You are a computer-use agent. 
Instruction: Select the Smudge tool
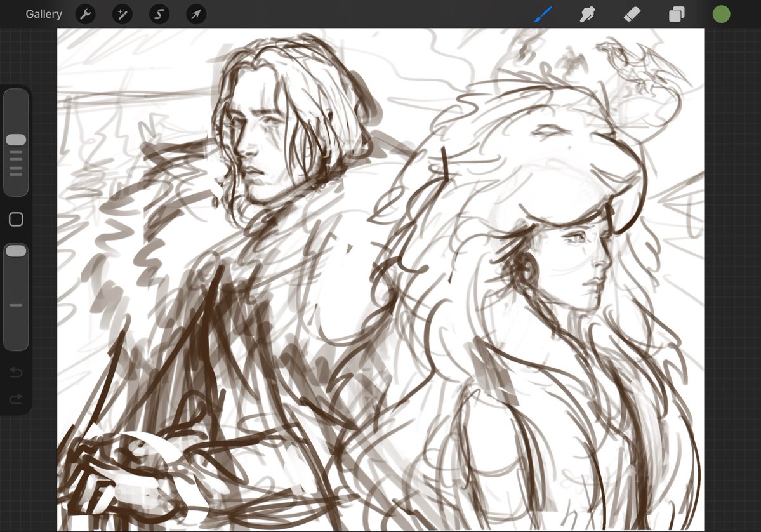tap(587, 14)
